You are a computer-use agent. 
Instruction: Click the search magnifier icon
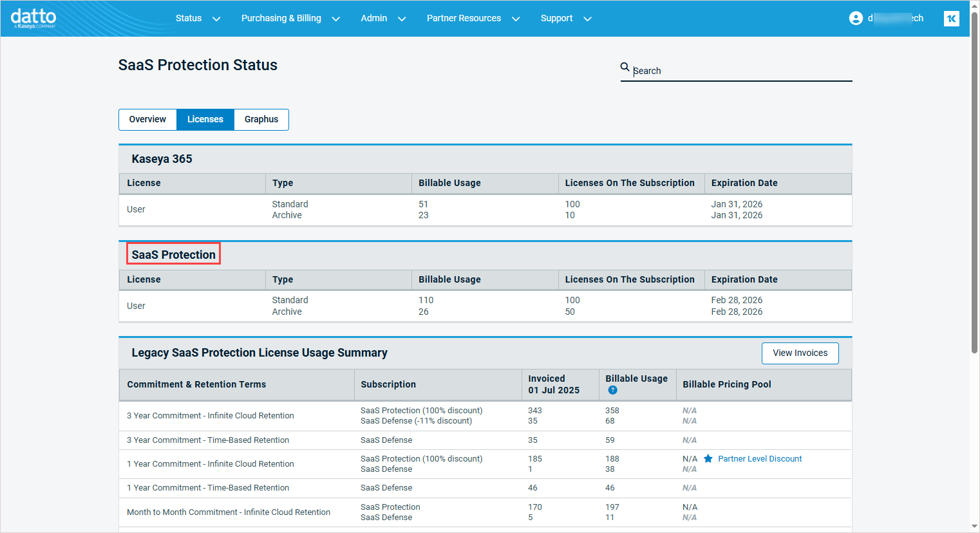pos(625,67)
